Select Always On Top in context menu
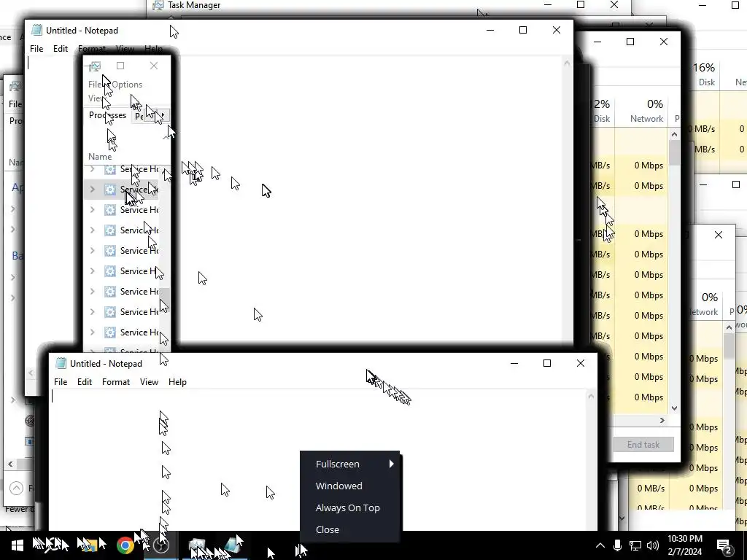 tap(348, 507)
